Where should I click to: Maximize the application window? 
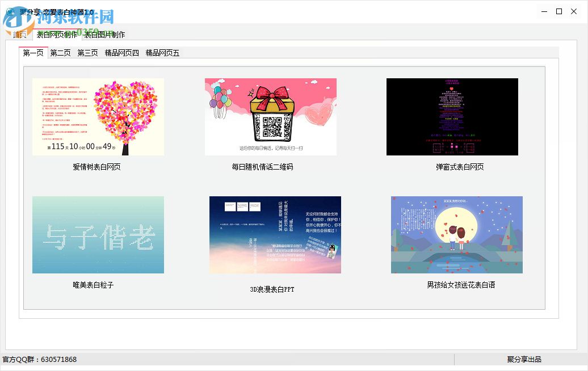click(x=560, y=11)
